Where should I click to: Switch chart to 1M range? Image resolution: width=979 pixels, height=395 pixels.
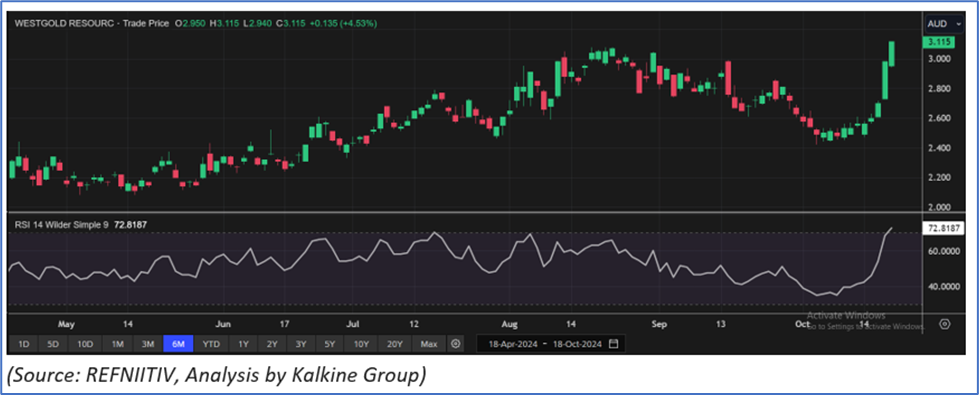pos(117,344)
